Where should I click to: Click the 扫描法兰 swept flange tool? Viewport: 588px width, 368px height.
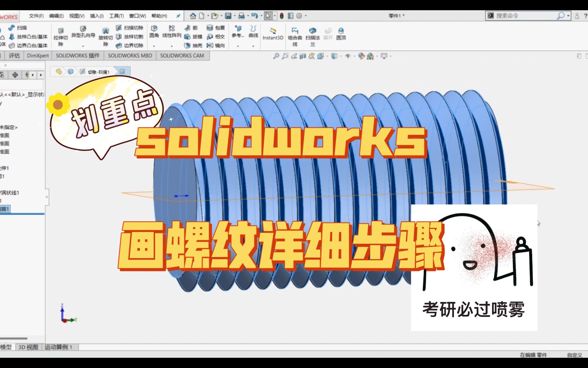313,37
